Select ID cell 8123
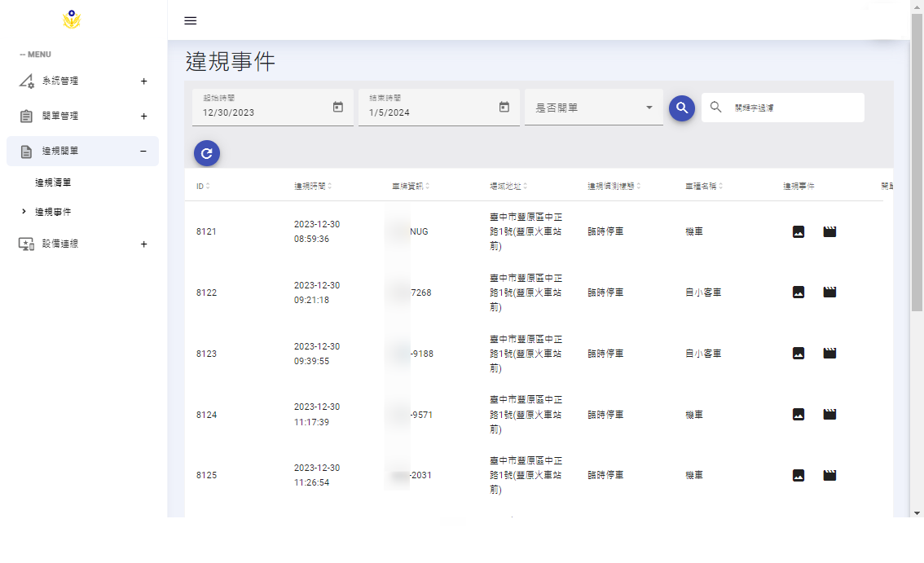 pyautogui.click(x=206, y=354)
